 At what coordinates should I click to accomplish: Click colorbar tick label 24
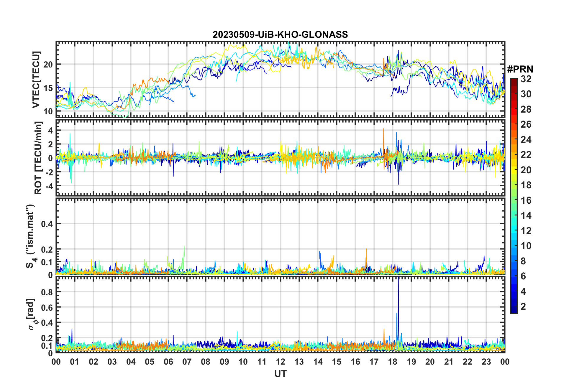[526, 140]
